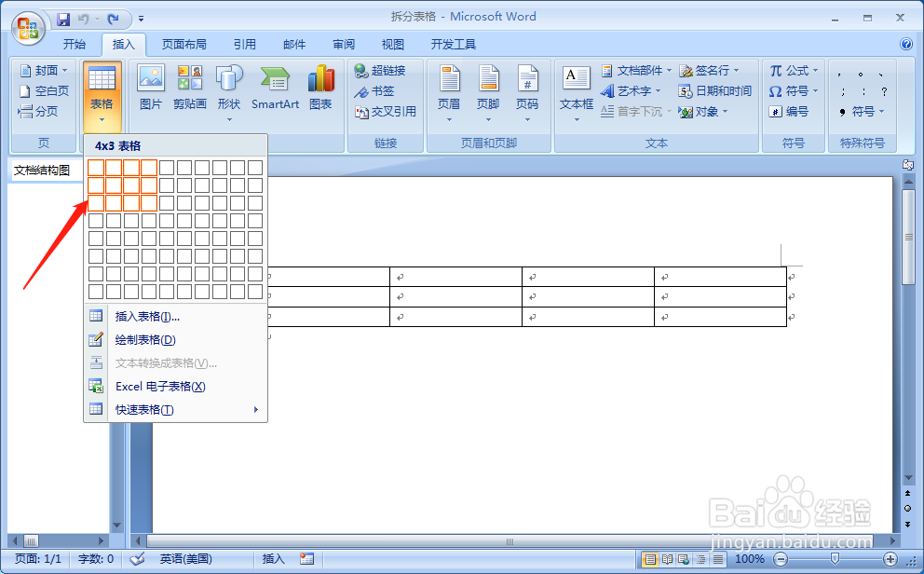Open the special symbols (符号) more dropdown

(x=863, y=112)
